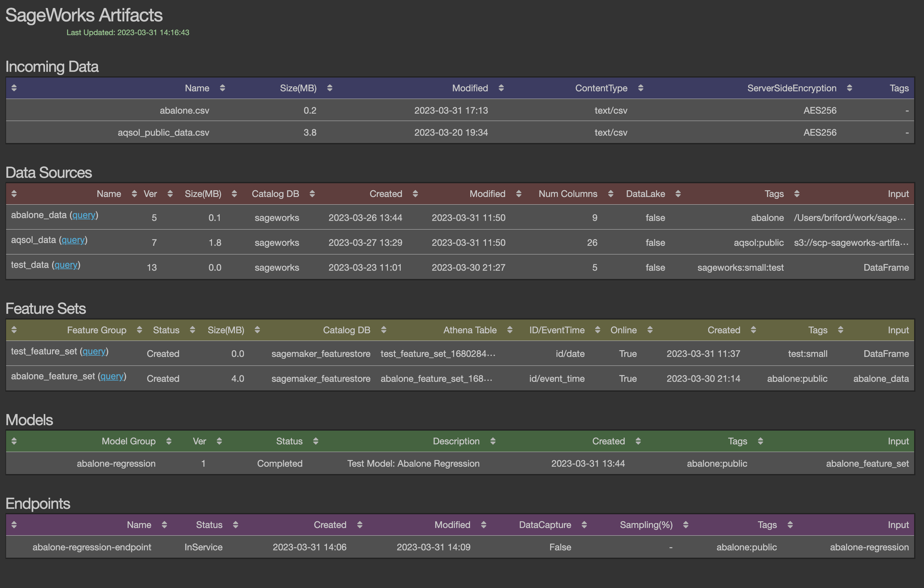Click sort arrows between Modified and ContentType headers
Screen dimensions: 924x588
501,88
